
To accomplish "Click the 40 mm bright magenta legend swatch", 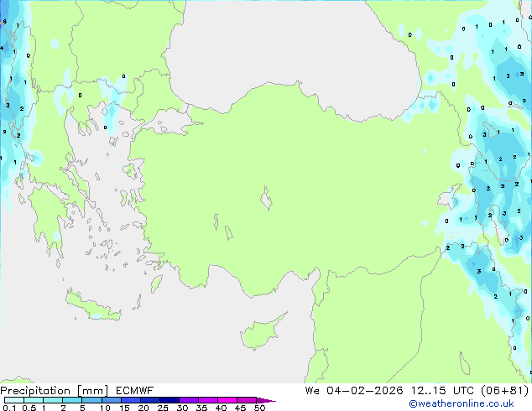I will click(227, 400).
